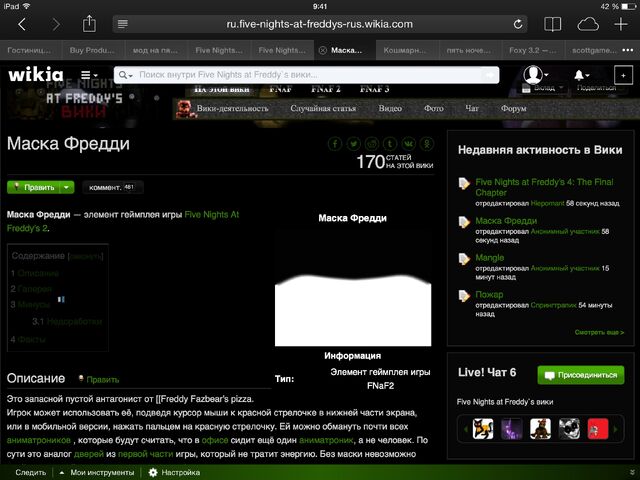Image resolution: width=640 pixels, height=480 pixels.
Task: Switch to the мод на пя... tab
Action: click(x=156, y=50)
